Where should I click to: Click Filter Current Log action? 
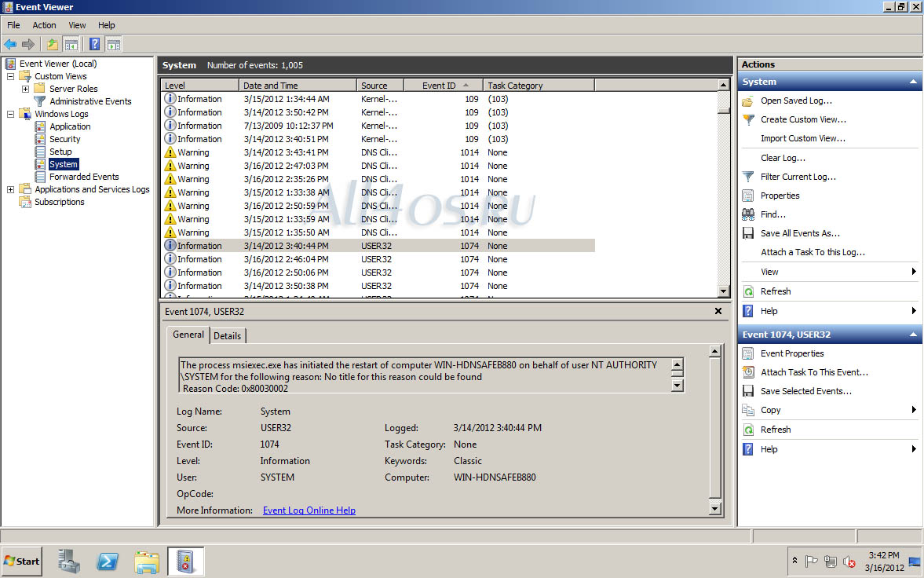coord(798,177)
